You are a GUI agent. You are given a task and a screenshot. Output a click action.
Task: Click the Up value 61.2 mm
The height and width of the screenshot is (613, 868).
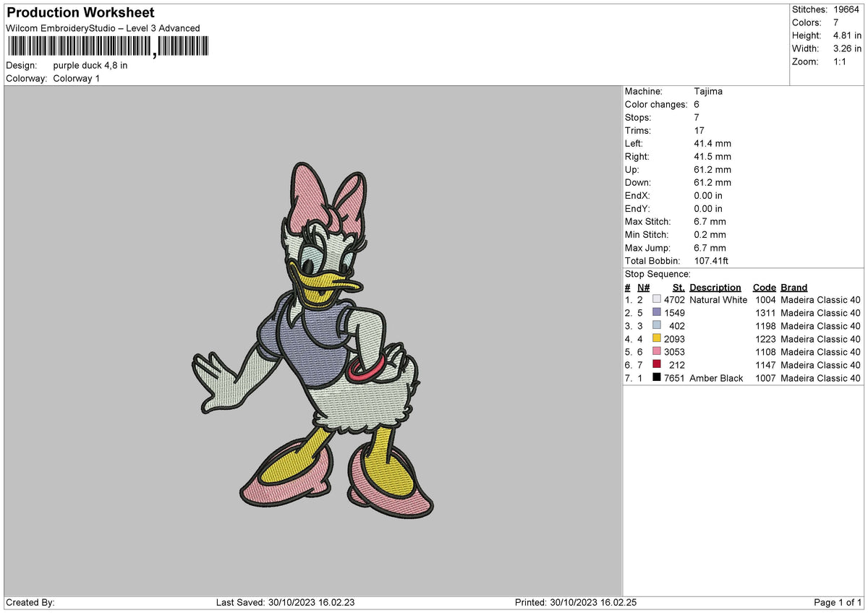(712, 169)
